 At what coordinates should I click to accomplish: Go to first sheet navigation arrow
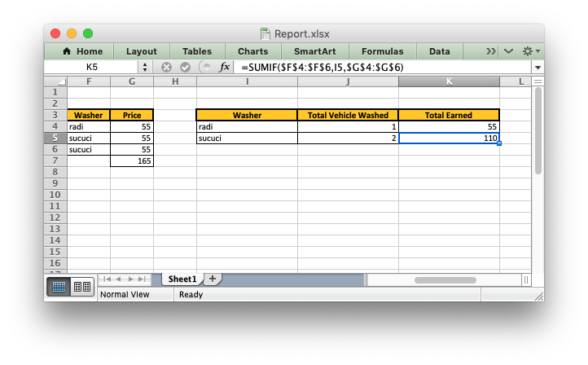point(107,279)
